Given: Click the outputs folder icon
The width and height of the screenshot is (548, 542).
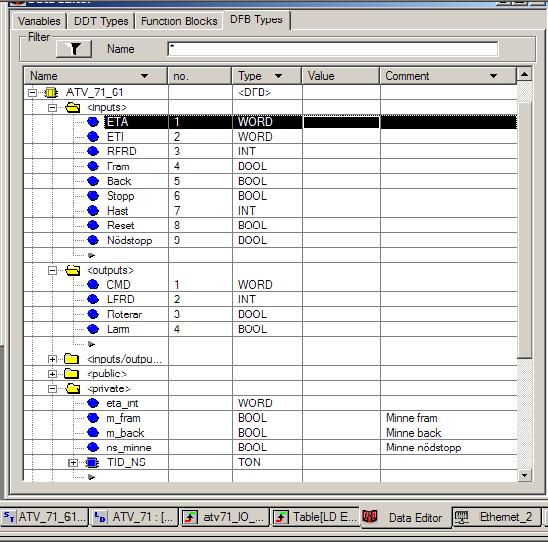Looking at the screenshot, I should tap(73, 270).
